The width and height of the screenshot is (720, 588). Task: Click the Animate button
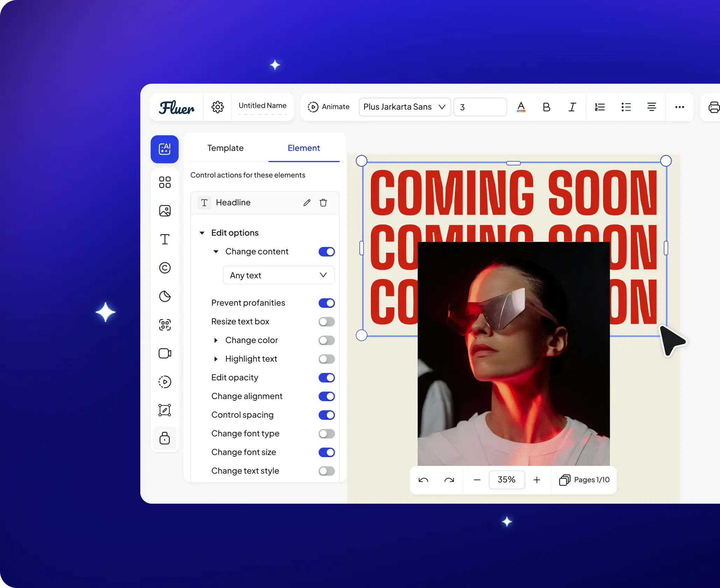coord(329,107)
